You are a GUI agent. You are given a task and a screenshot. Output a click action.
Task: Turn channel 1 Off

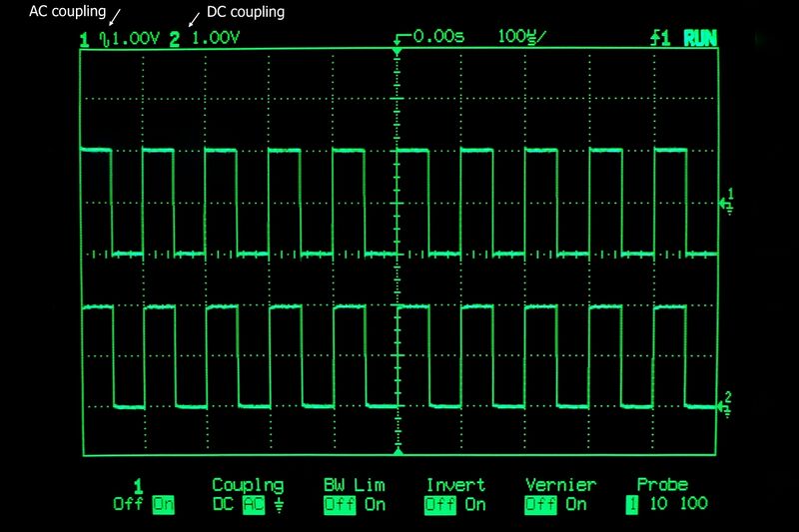click(128, 504)
